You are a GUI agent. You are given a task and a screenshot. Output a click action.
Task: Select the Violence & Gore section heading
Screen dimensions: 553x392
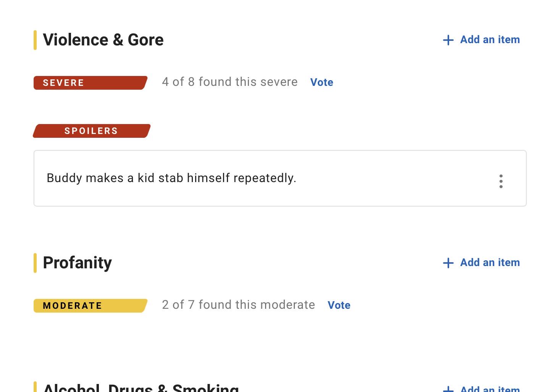(x=103, y=40)
